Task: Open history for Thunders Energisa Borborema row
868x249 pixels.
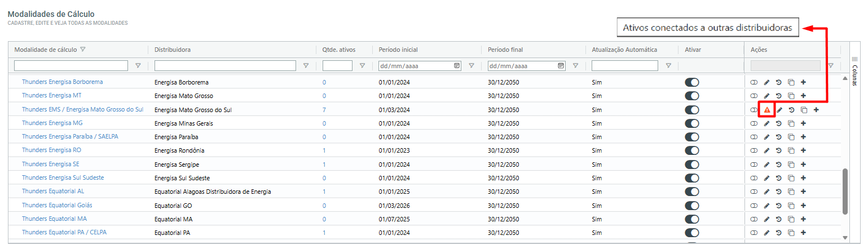Action: (x=779, y=82)
